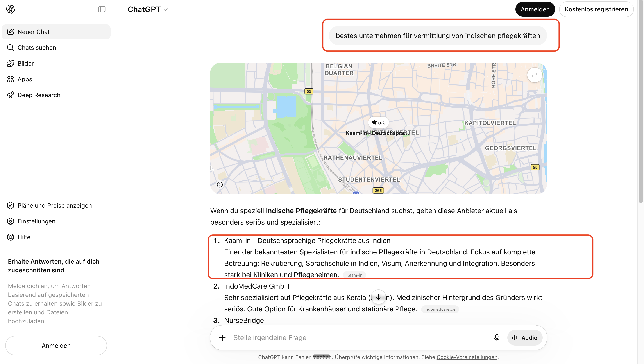Click the black Anmelden button at top

535,9
